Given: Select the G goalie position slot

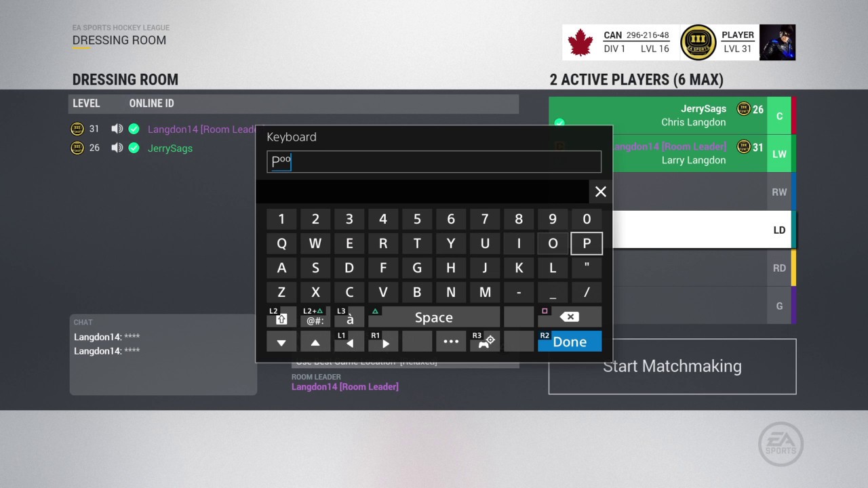Looking at the screenshot, I should pyautogui.click(x=704, y=306).
